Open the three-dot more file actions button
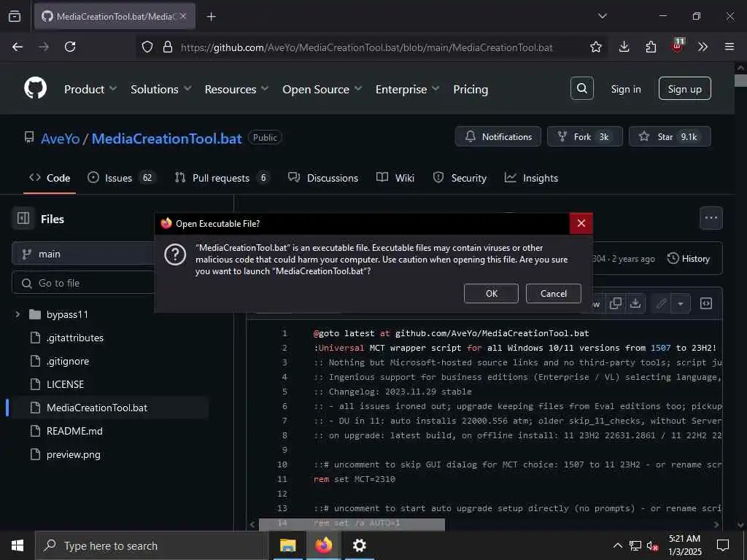Image resolution: width=747 pixels, height=560 pixels. pyautogui.click(x=711, y=218)
